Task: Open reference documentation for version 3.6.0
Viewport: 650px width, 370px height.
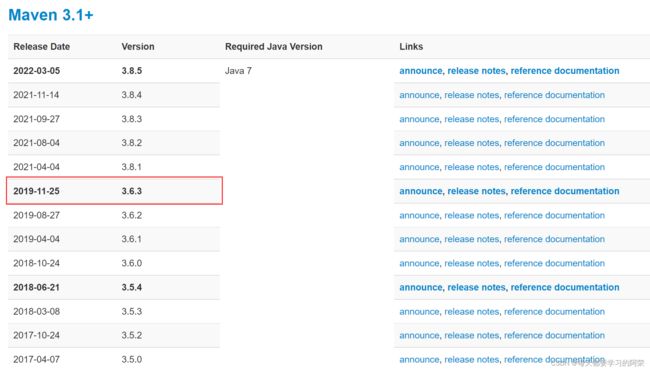Action: pyautogui.click(x=554, y=263)
